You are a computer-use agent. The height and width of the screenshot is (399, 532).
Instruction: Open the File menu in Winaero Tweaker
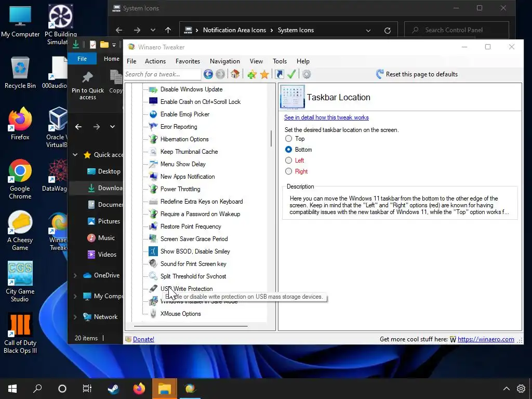click(x=131, y=61)
